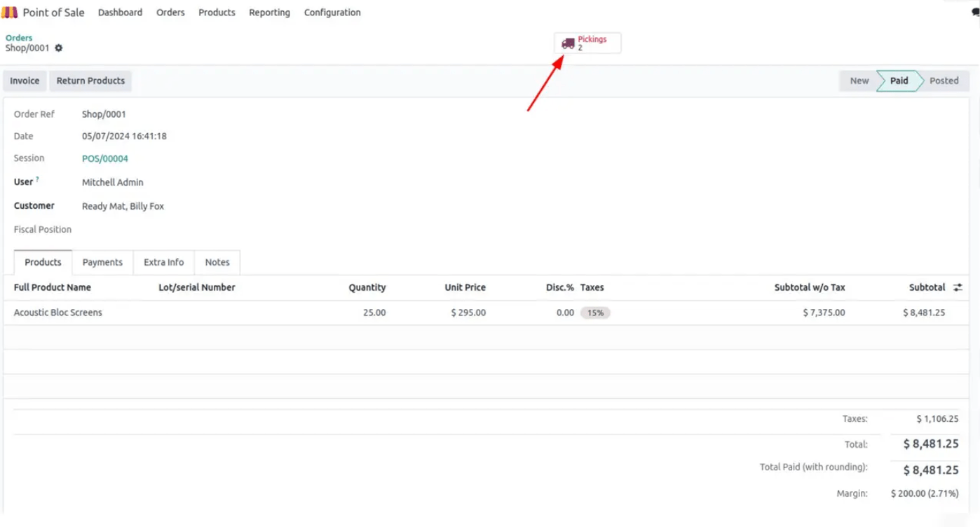
Task: Open the Reporting menu
Action: pyautogui.click(x=269, y=13)
